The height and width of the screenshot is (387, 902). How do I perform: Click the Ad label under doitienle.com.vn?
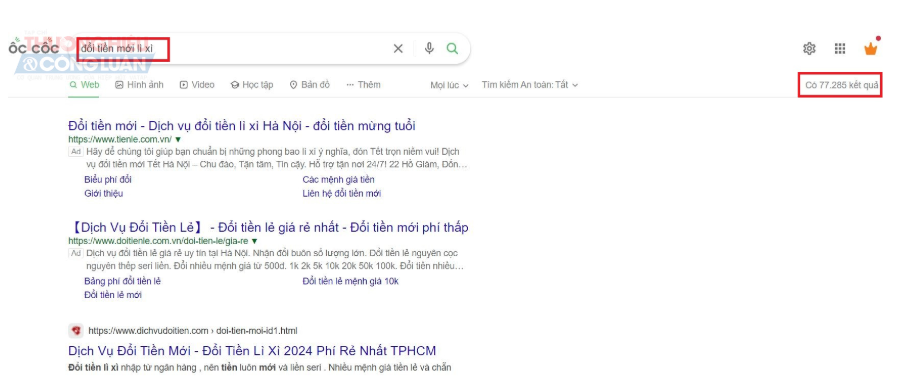coord(75,253)
